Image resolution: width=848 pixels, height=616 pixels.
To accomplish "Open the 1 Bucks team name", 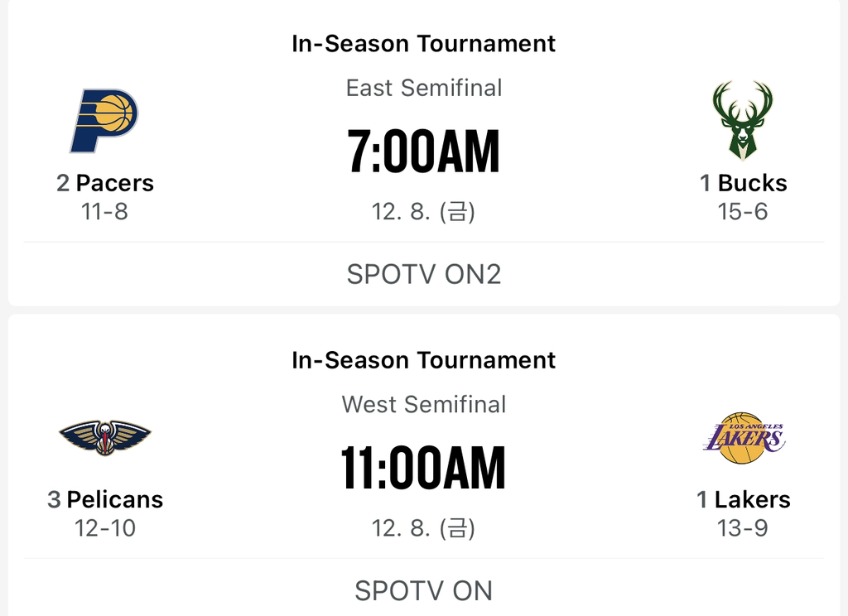I will pyautogui.click(x=743, y=183).
